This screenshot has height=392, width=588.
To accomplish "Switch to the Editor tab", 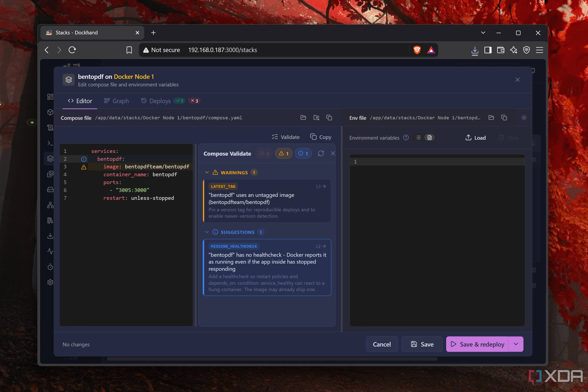I will pyautogui.click(x=80, y=101).
